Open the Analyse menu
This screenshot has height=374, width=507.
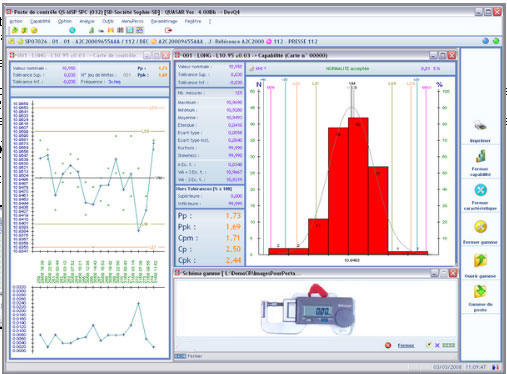click(x=87, y=21)
